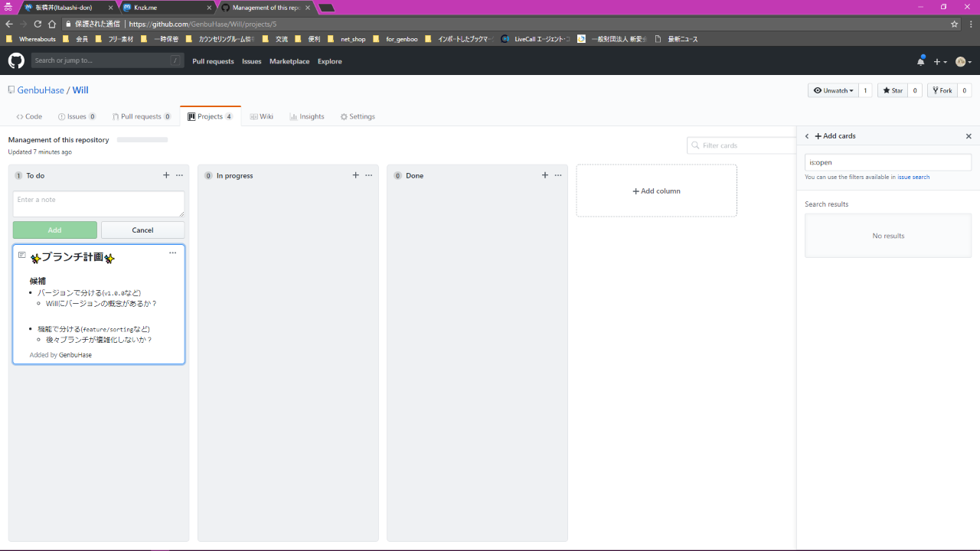Open the Unwatch dropdown
The image size is (980, 551).
833,90
